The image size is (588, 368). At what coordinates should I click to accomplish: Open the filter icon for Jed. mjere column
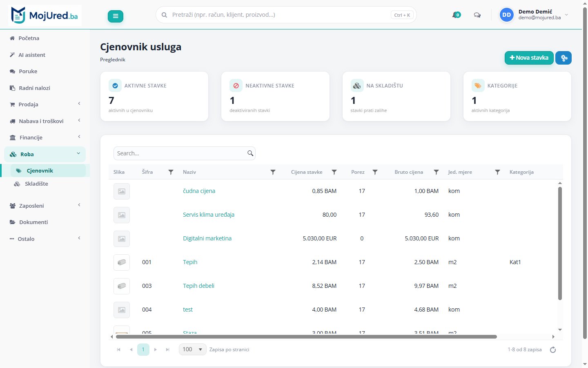(498, 172)
